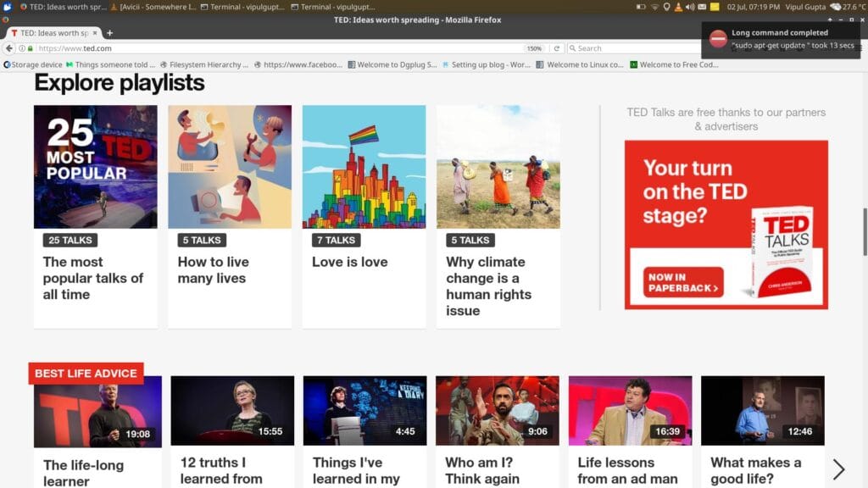Viewport: 868px width, 488px height.
Task: Open the Filesystem Hierarchy bookmark
Action: click(x=204, y=64)
